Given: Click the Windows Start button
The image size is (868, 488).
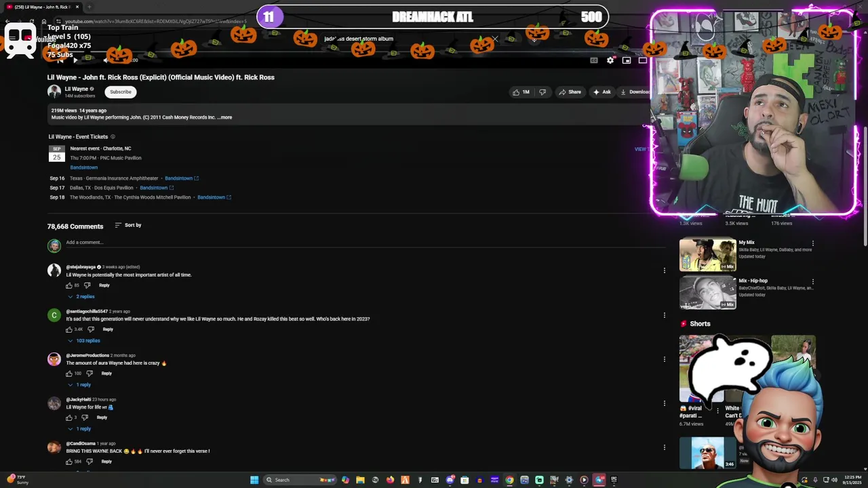Looking at the screenshot, I should coord(254,480).
